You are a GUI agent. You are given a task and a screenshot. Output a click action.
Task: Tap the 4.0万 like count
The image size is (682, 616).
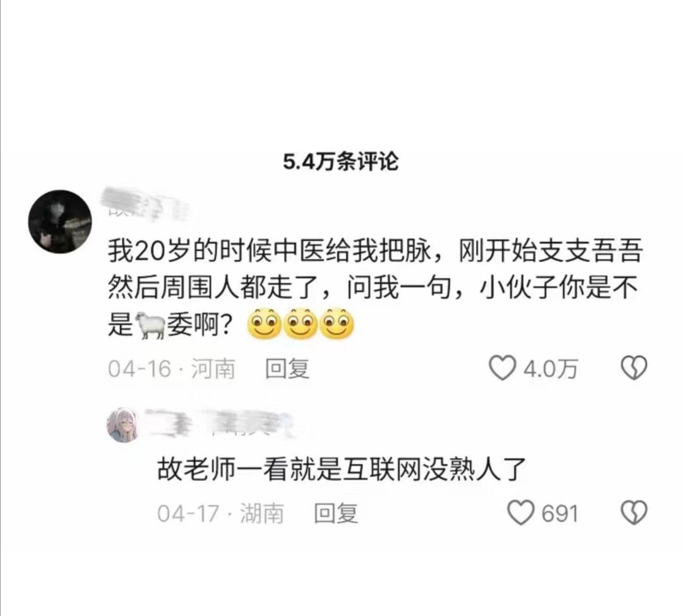point(550,369)
